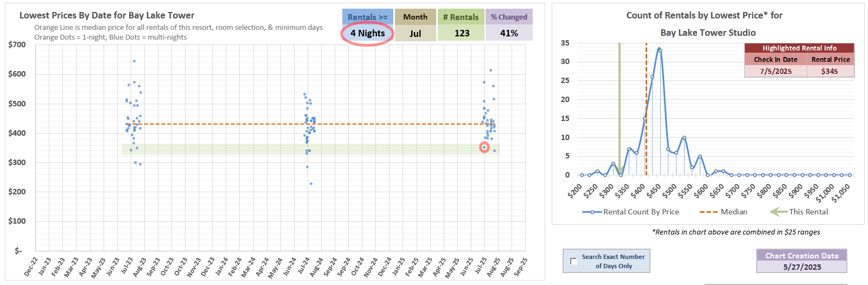Click the orange dashed "Median" legend entry
868x285 pixels.
click(709, 212)
